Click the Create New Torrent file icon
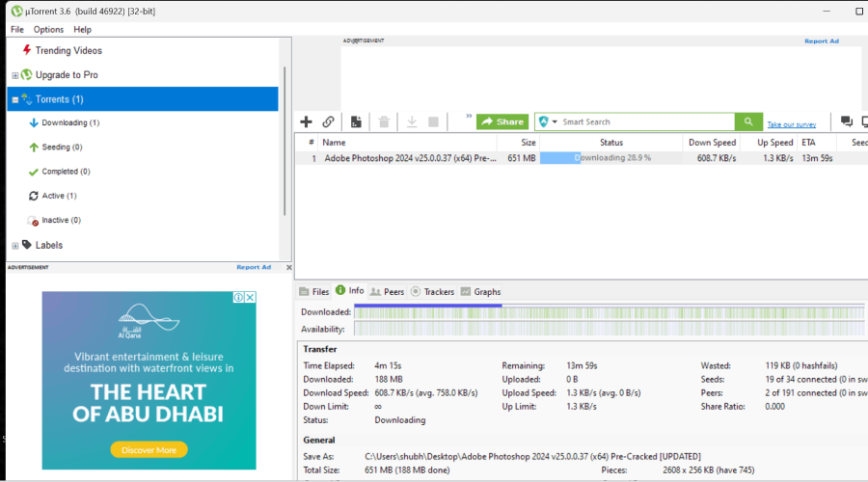Viewport: 868px width, 482px height. pyautogui.click(x=356, y=121)
